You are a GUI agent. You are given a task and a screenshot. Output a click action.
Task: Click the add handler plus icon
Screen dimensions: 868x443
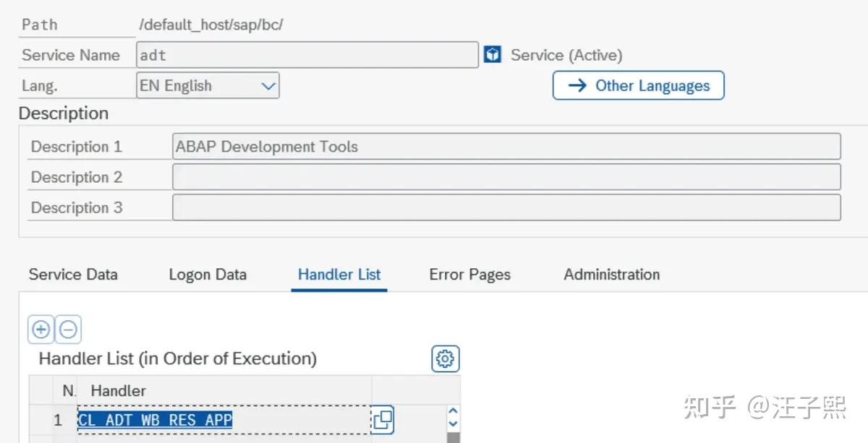coord(41,329)
